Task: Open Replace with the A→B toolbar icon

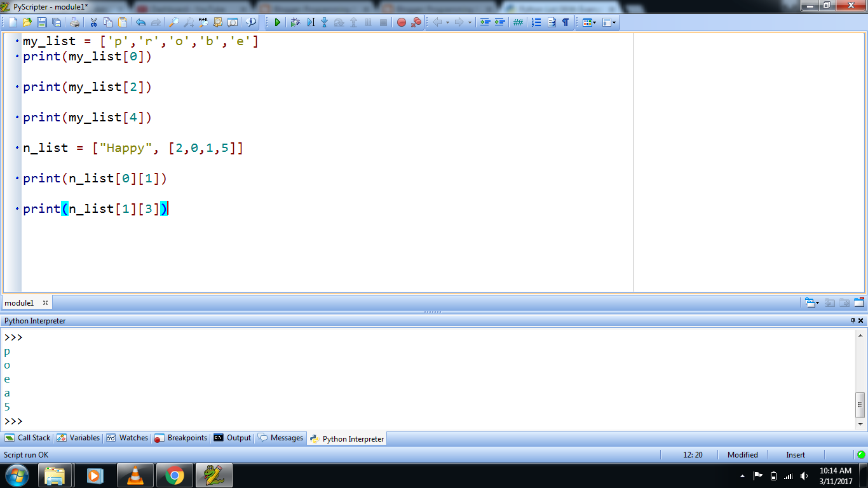Action: 203,22
